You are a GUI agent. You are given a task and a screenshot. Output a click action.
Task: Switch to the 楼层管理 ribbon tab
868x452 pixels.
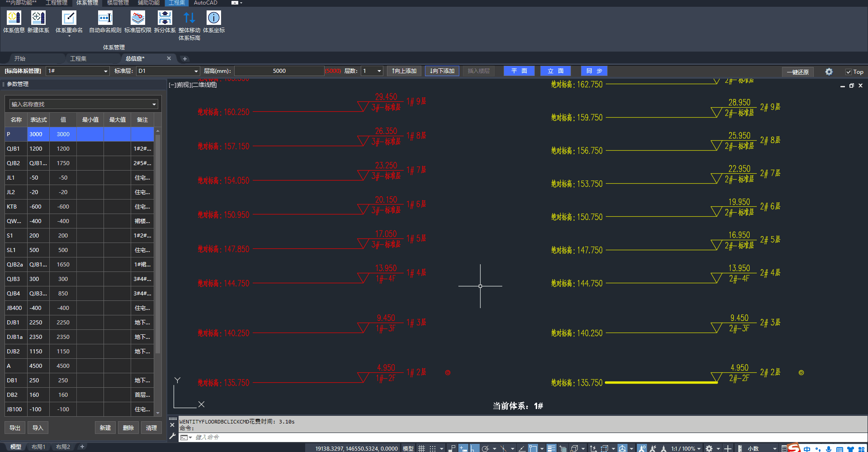(x=118, y=3)
